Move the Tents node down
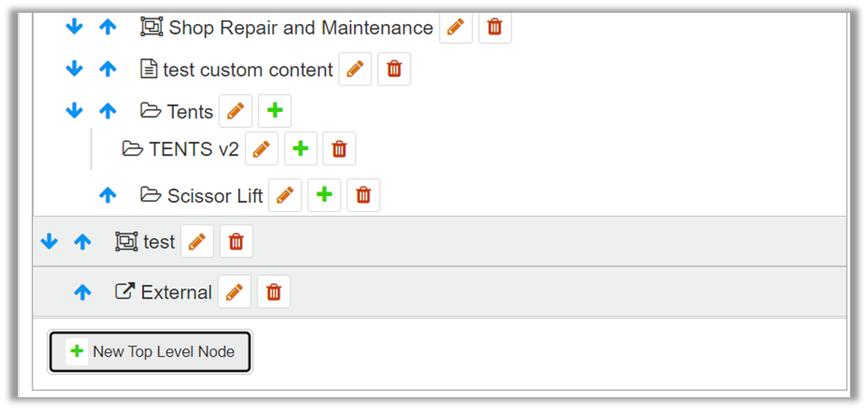This screenshot has height=410, width=868. point(74,111)
